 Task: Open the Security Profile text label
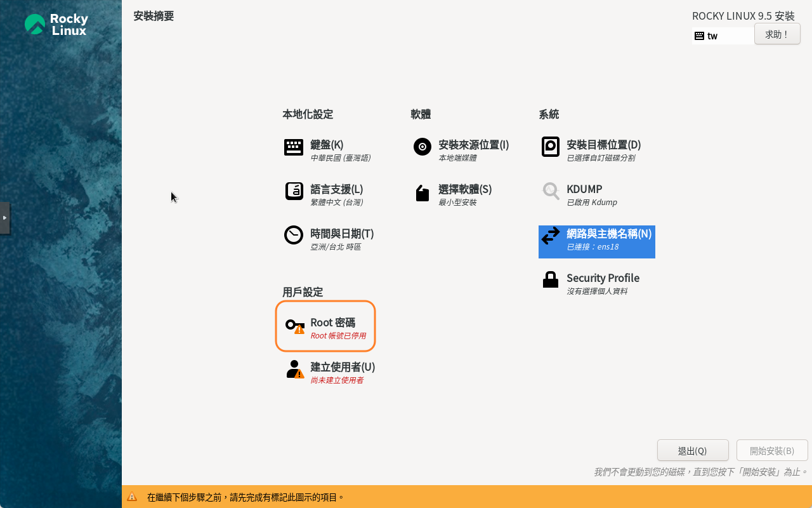tap(603, 278)
